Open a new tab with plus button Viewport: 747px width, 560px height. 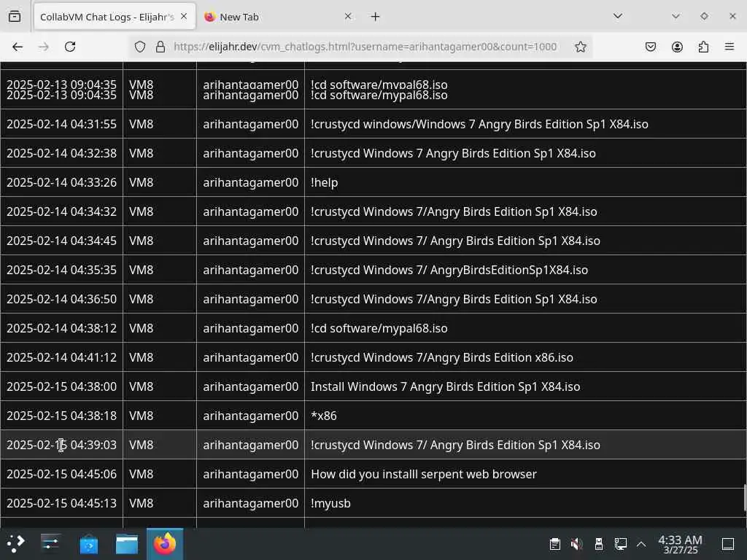point(376,17)
